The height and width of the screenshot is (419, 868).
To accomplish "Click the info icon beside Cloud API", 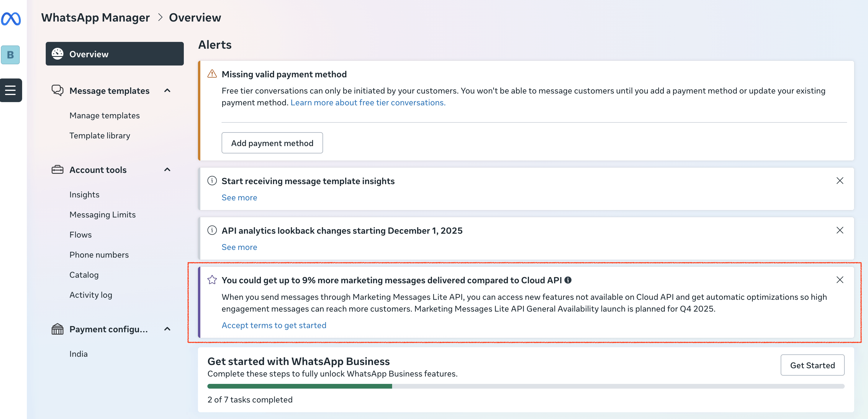I will point(568,280).
